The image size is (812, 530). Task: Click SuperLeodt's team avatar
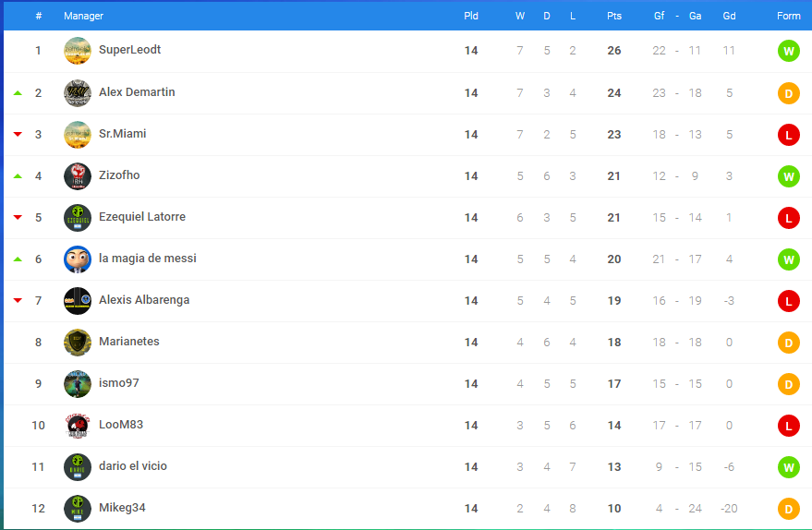[x=78, y=51]
